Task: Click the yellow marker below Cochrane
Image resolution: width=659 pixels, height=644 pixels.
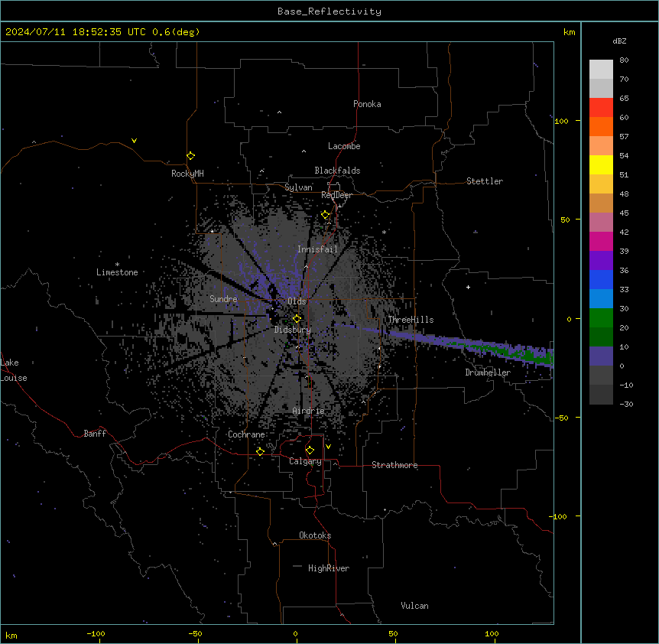Action: (x=260, y=451)
